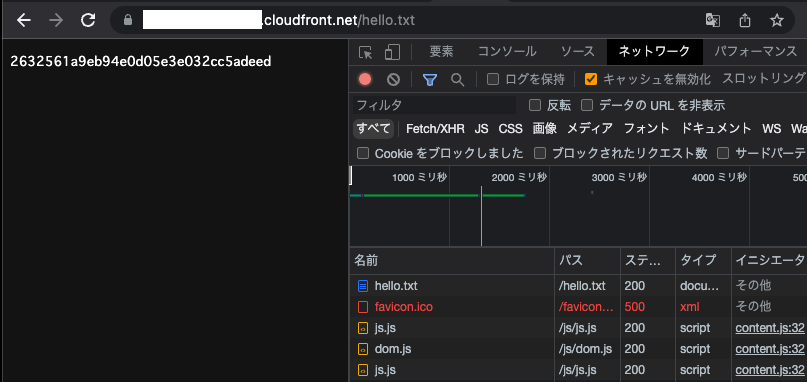Switch to the コンソール tab
Image resolution: width=807 pixels, height=382 pixels.
point(507,51)
